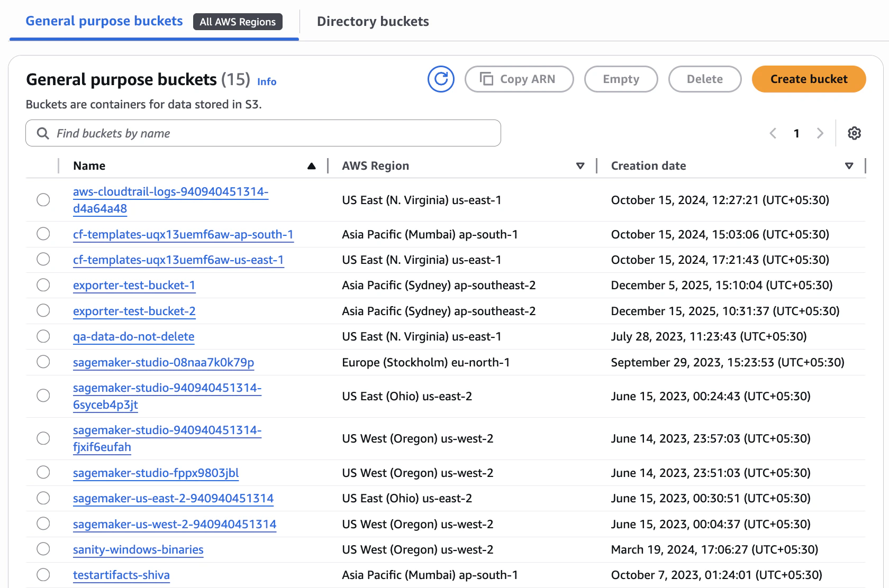This screenshot has width=889, height=588.
Task: Click page number 1
Action: 796,133
